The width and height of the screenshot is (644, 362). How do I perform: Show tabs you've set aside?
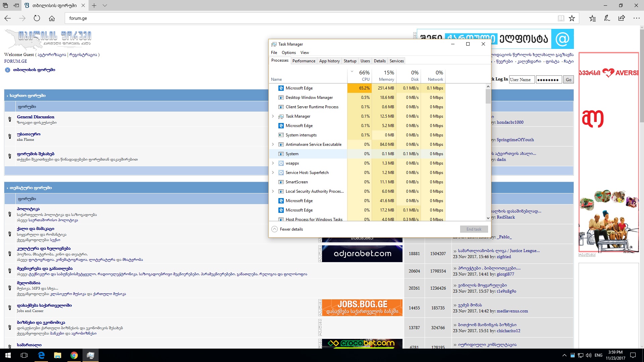(5, 5)
